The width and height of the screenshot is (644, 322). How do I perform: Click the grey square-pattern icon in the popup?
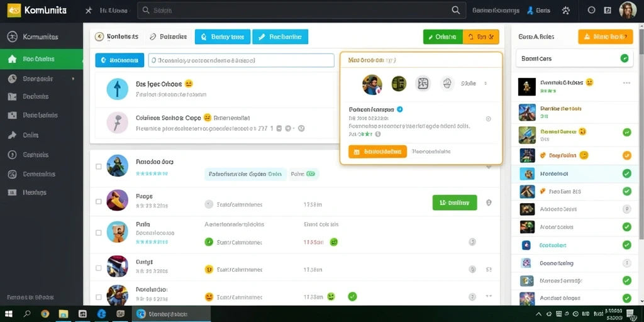tap(423, 84)
